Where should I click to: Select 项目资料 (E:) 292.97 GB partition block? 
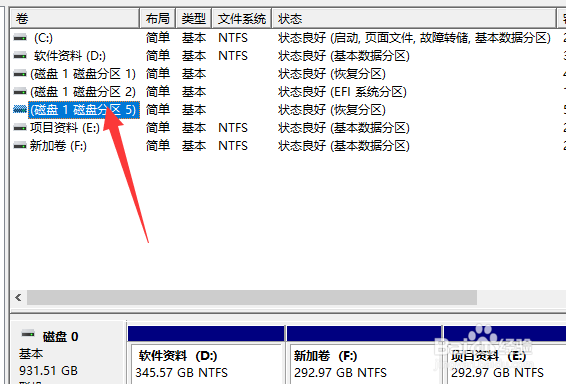tap(505, 355)
